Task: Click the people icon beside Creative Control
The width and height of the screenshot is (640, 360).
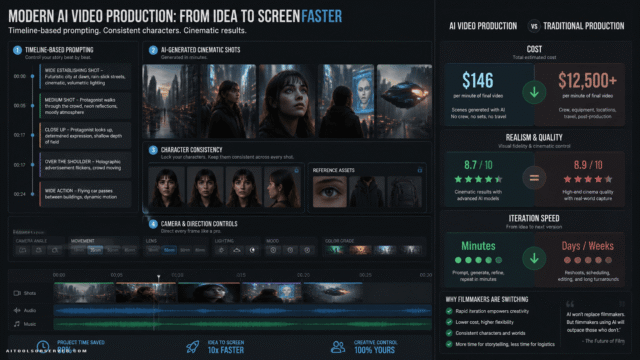Action: coord(338,347)
